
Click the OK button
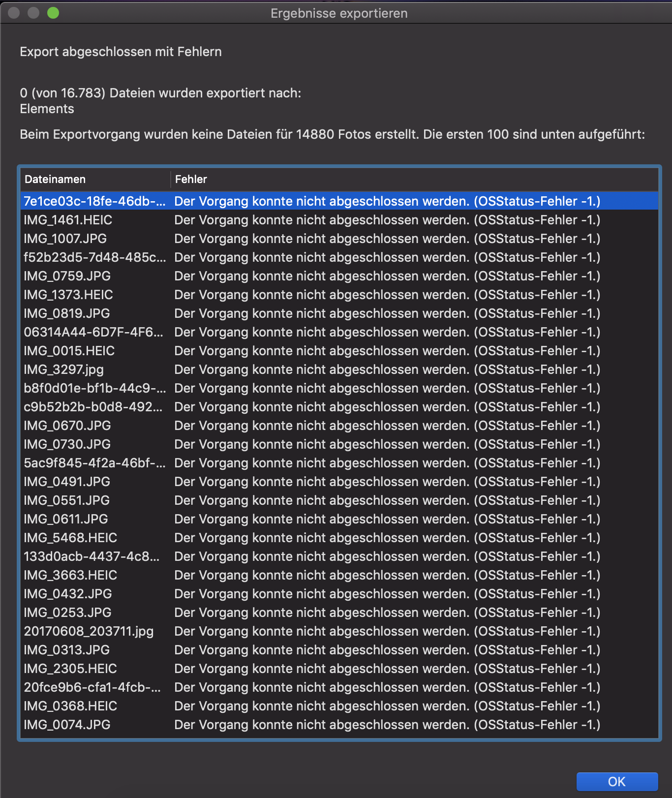[616, 781]
